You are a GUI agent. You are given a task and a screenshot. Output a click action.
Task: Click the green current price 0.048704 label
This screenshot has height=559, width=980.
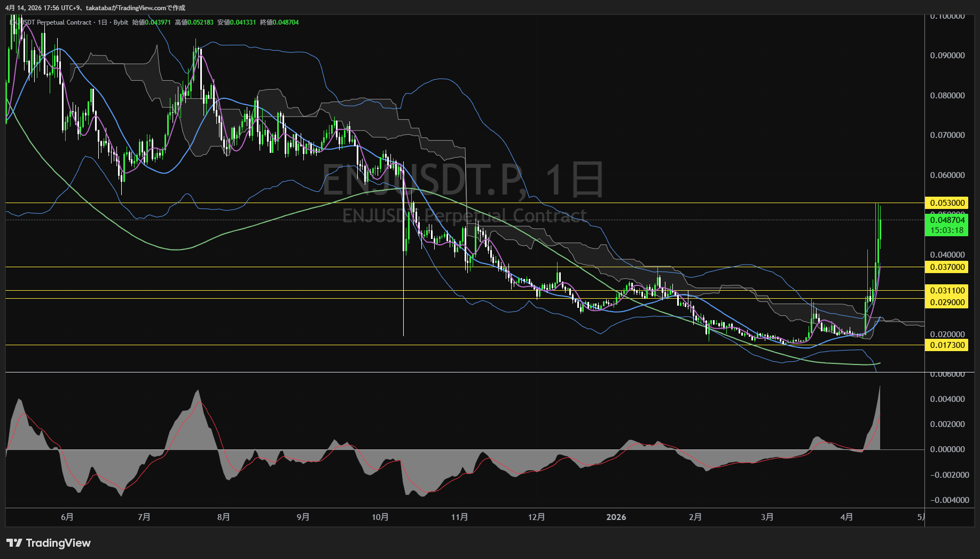(x=947, y=220)
